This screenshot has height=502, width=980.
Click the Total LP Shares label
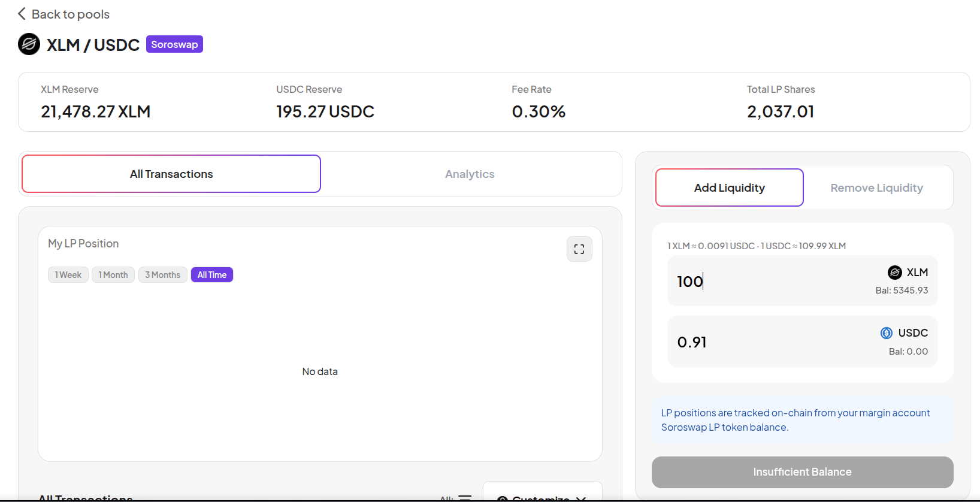[781, 89]
